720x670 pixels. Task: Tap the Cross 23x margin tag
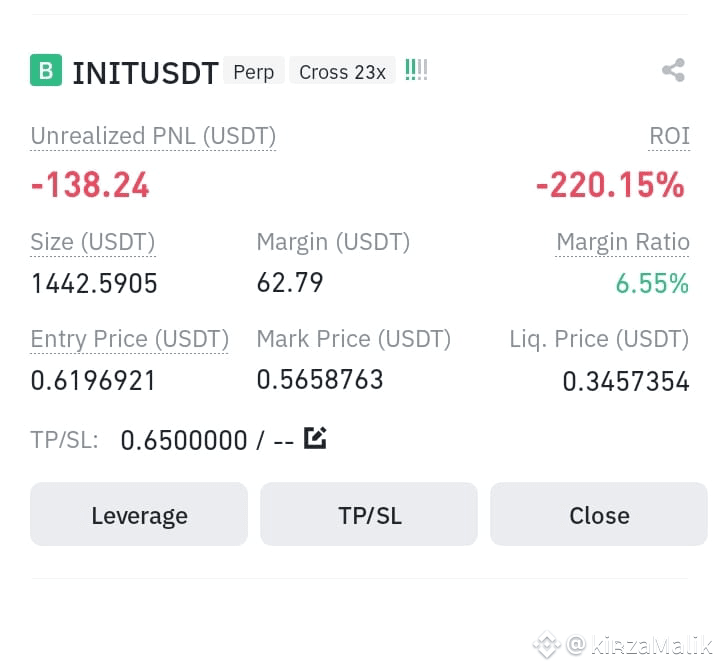coord(342,72)
